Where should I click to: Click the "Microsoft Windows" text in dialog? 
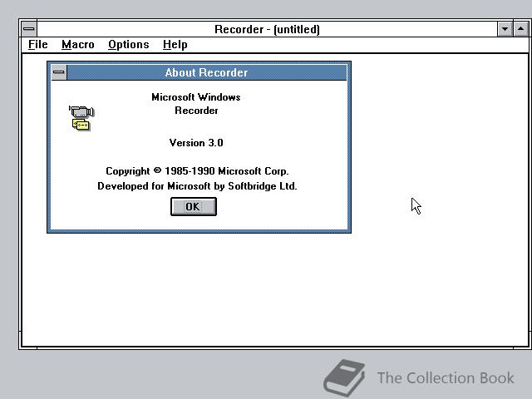click(x=196, y=97)
